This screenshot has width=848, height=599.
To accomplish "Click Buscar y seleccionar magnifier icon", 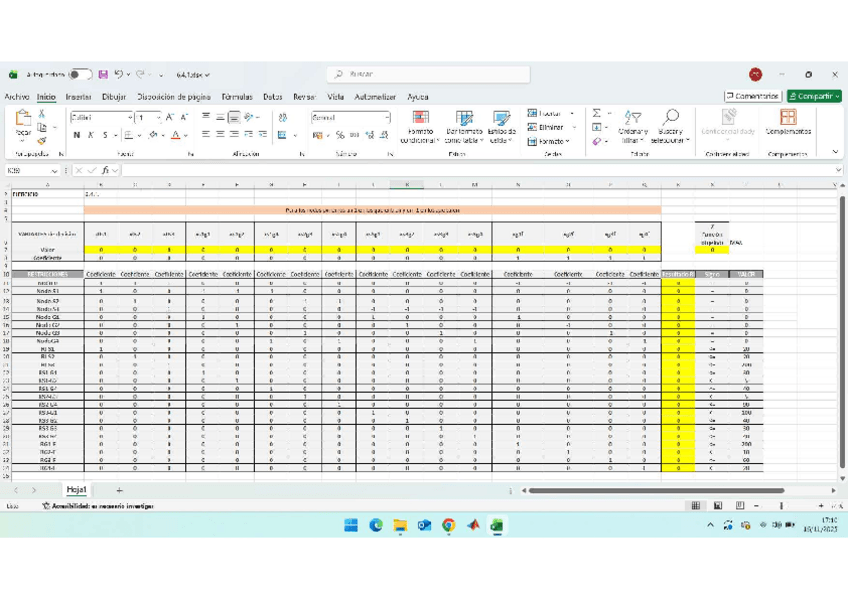I will coord(670,119).
